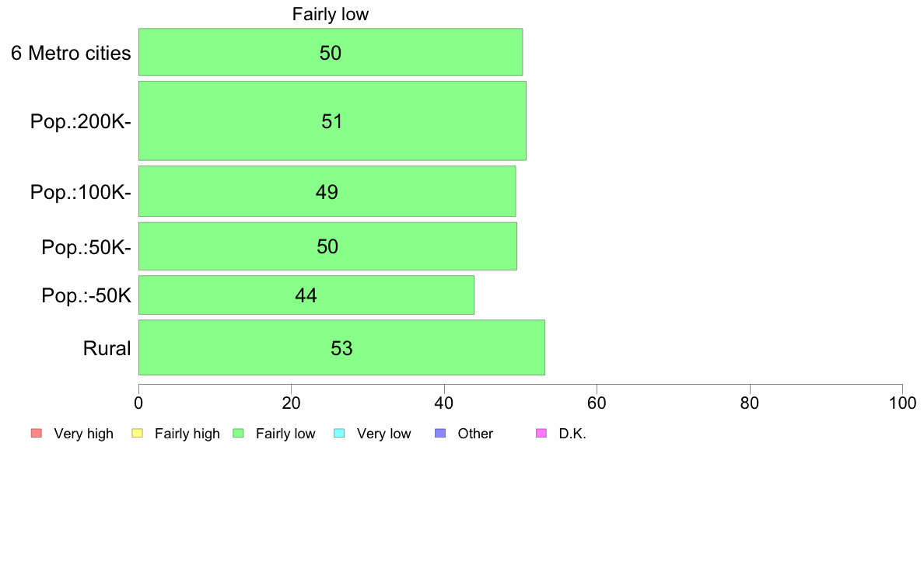Click the yellow Fairly high legend swatch
This screenshot has width=924, height=572.
138,434
